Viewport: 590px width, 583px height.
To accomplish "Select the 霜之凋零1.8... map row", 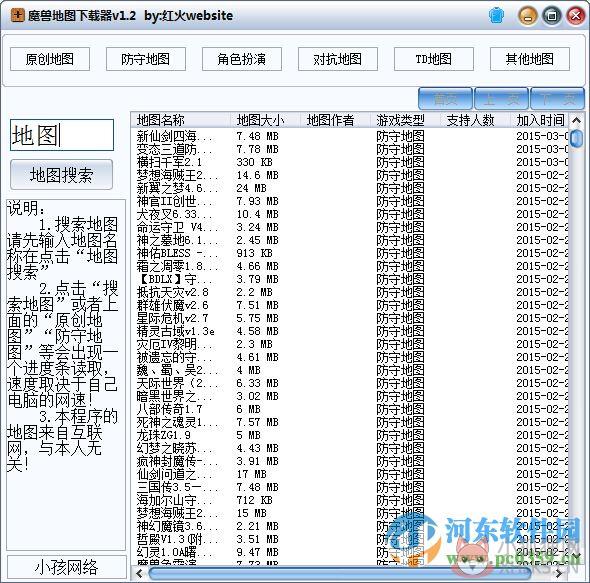I will pos(350,266).
